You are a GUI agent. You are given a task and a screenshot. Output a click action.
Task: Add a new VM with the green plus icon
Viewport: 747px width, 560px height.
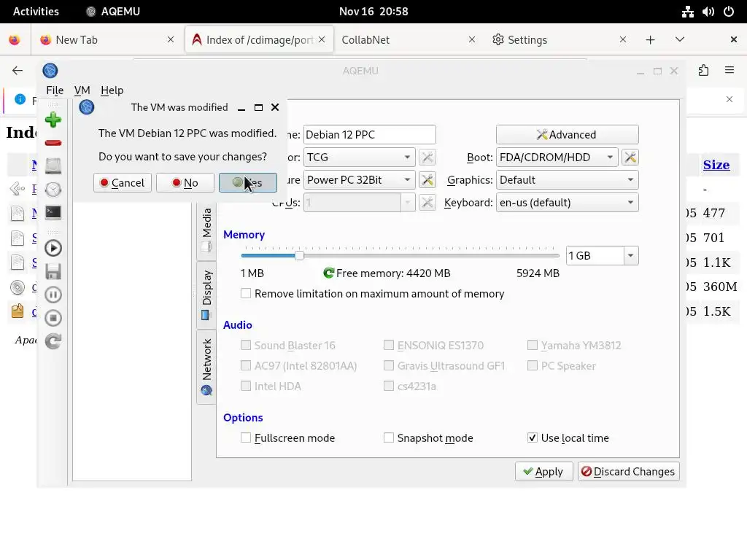[53, 120]
